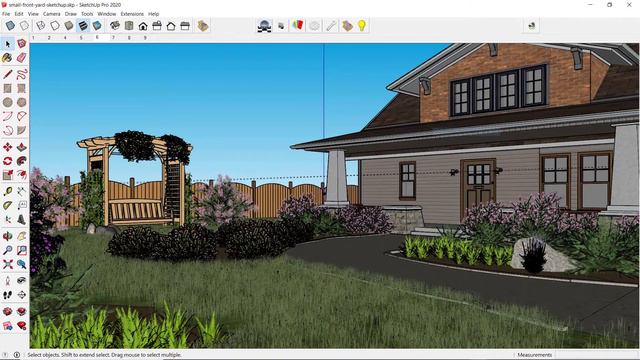Choose the Pan hand tool
The height and width of the screenshot is (360, 640).
click(22, 236)
